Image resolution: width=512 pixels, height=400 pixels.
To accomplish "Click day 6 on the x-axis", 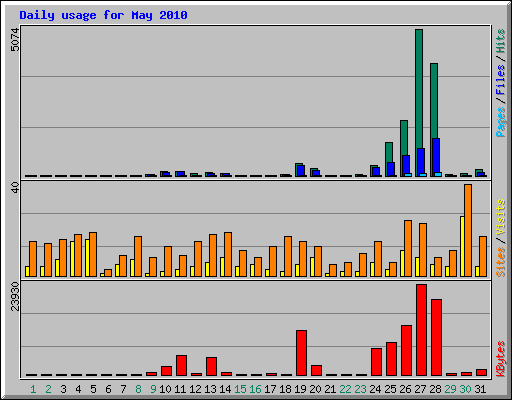I will [x=108, y=389].
